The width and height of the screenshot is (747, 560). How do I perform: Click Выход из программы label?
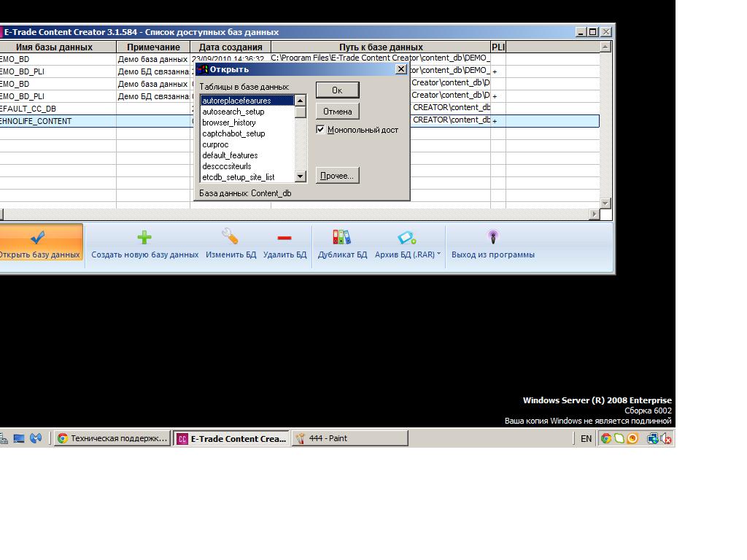tap(493, 254)
